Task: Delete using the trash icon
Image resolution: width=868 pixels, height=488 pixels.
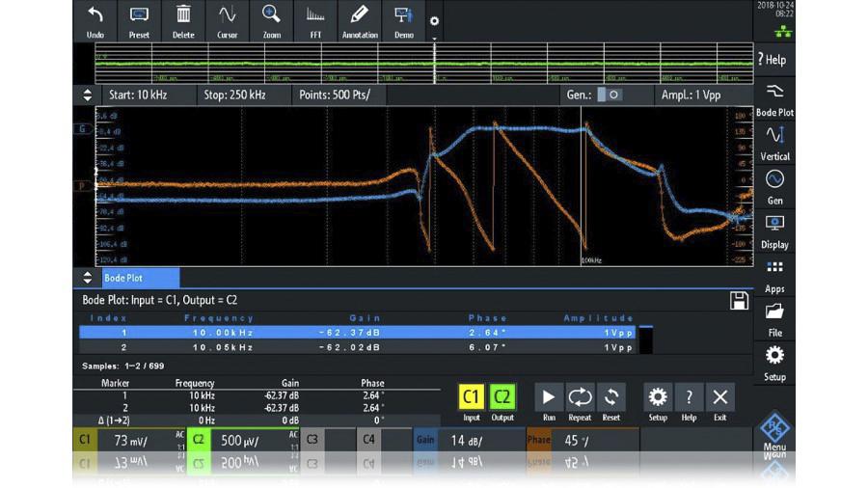Action: [183, 19]
